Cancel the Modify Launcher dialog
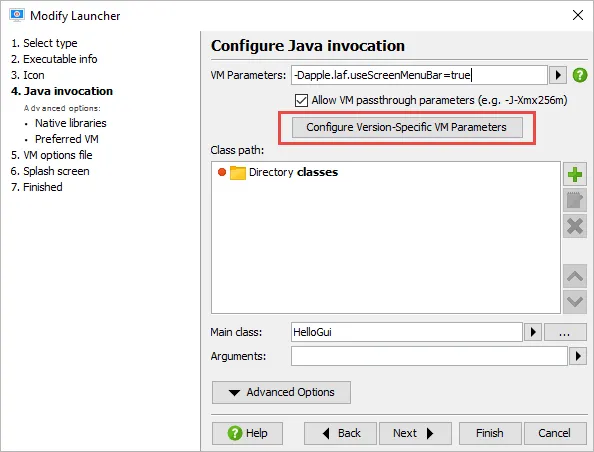594x452 pixels. (555, 433)
